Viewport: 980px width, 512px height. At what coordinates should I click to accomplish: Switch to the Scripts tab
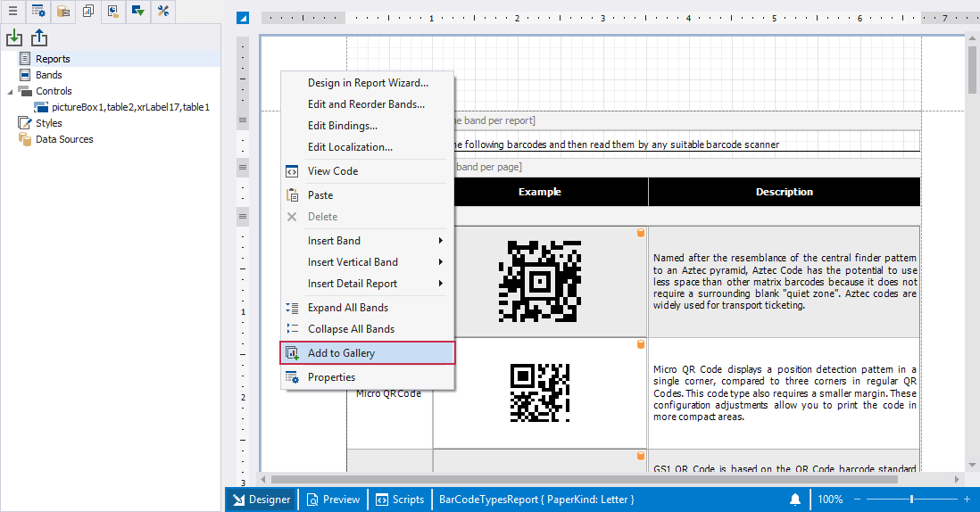coord(400,500)
